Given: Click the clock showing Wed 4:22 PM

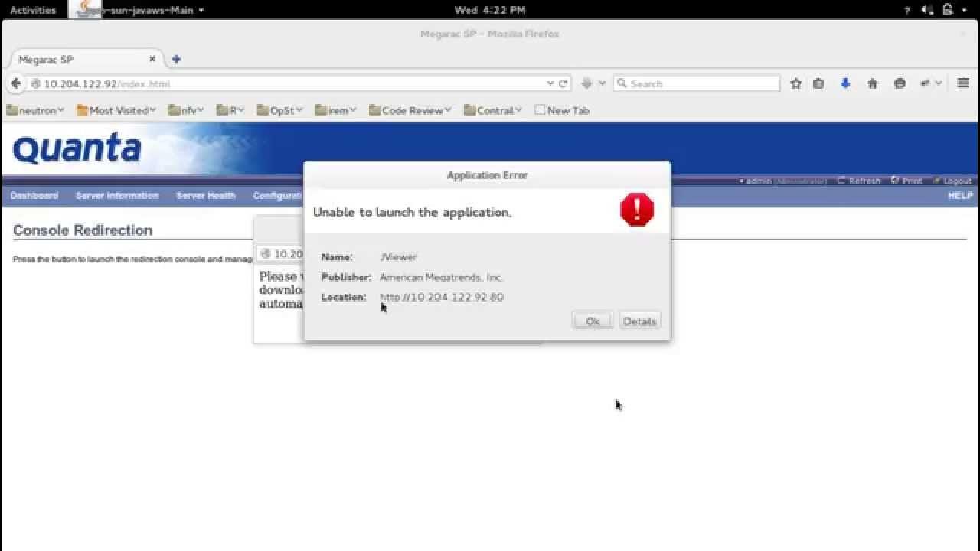Looking at the screenshot, I should click(489, 10).
